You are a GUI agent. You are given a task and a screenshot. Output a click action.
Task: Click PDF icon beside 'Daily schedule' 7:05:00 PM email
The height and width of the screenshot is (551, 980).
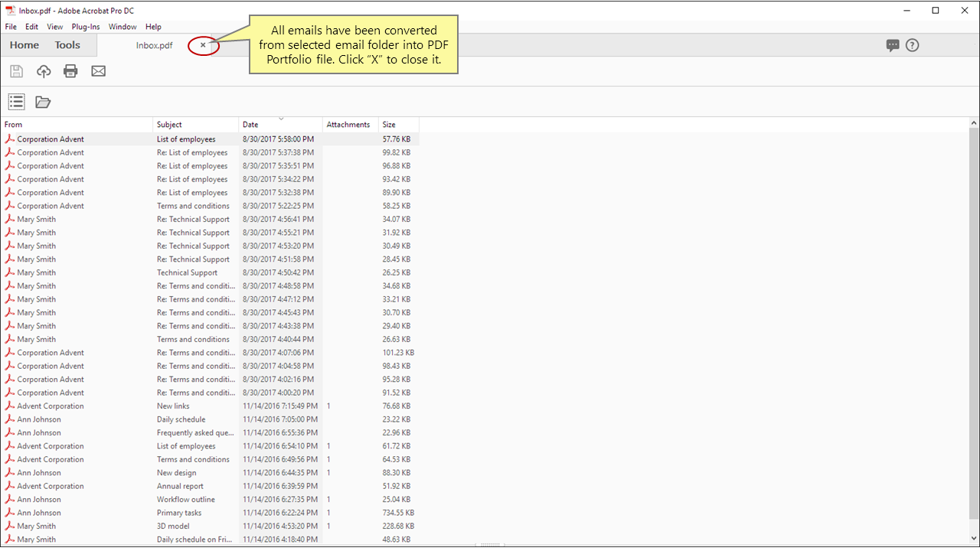click(10, 419)
